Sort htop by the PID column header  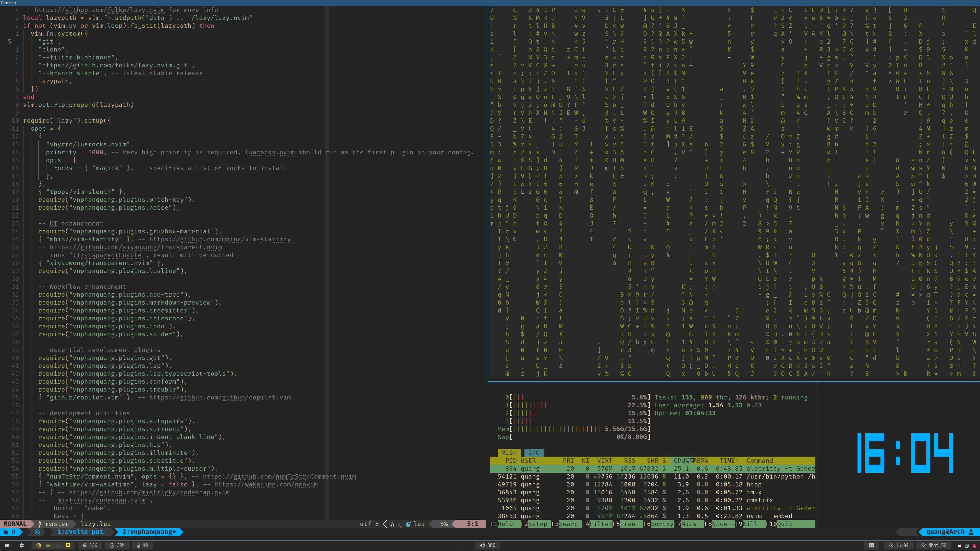click(511, 460)
